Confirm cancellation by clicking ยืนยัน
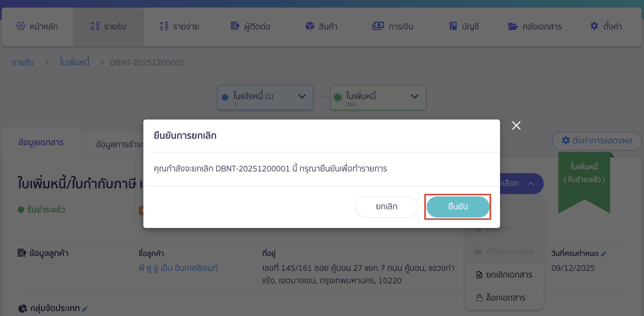This screenshot has height=316, width=644. click(458, 207)
